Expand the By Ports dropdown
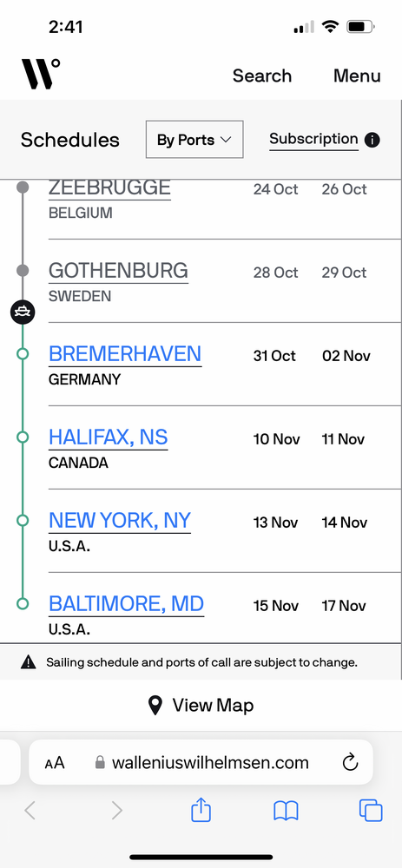The image size is (402, 868). coord(194,140)
